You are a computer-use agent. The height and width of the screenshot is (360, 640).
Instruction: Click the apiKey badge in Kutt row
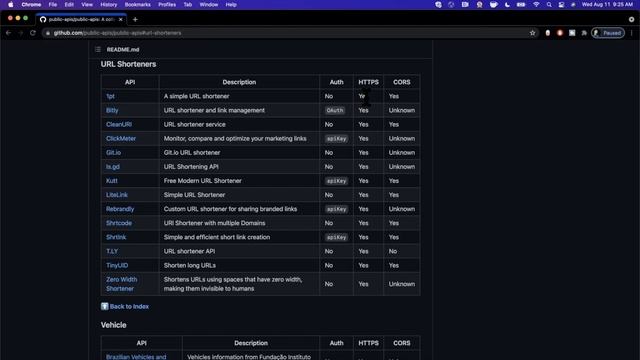[336, 181]
